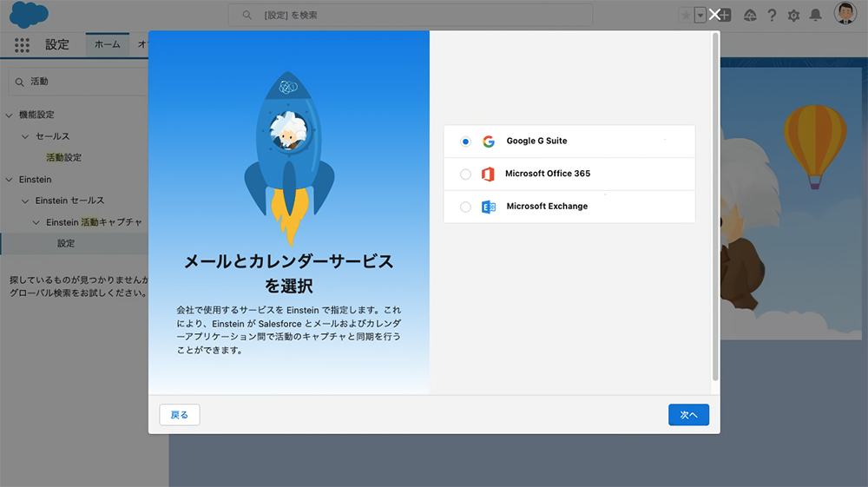Viewport: 868px width, 487px height.
Task: Click the Google G Suite label text
Action: (x=537, y=141)
